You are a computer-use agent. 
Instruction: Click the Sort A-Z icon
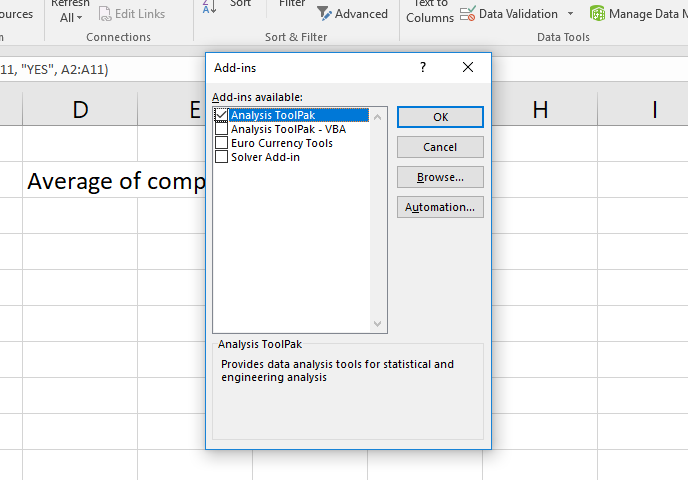point(208,6)
